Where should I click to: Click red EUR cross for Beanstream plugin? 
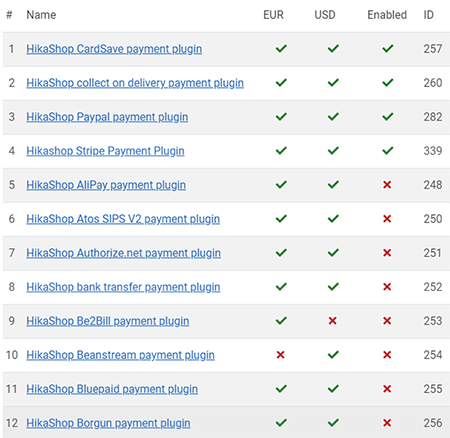point(281,355)
